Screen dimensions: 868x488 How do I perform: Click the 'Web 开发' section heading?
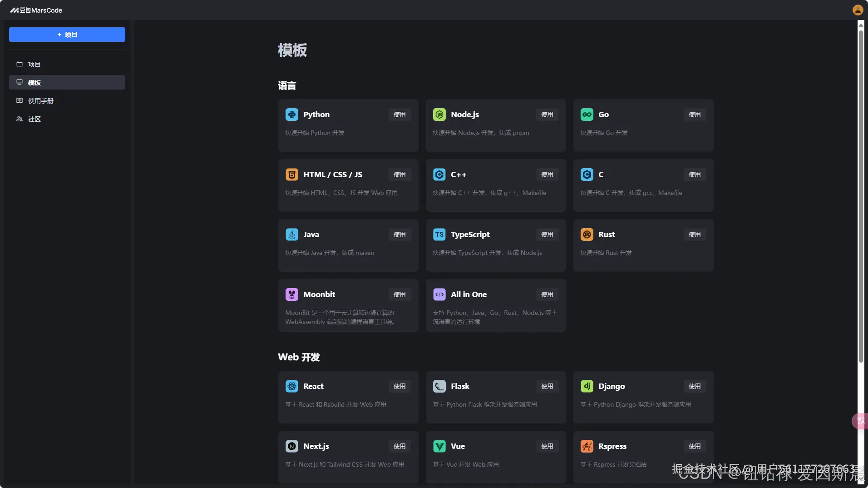(299, 357)
